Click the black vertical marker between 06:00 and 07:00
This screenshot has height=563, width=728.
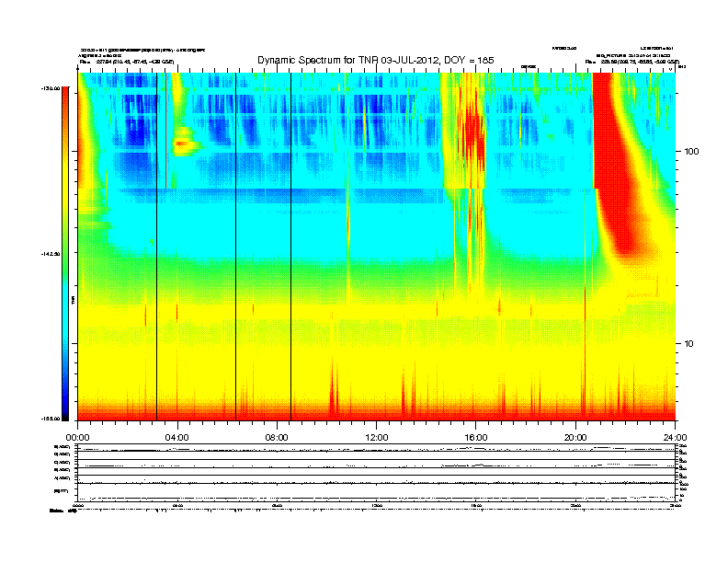236,247
